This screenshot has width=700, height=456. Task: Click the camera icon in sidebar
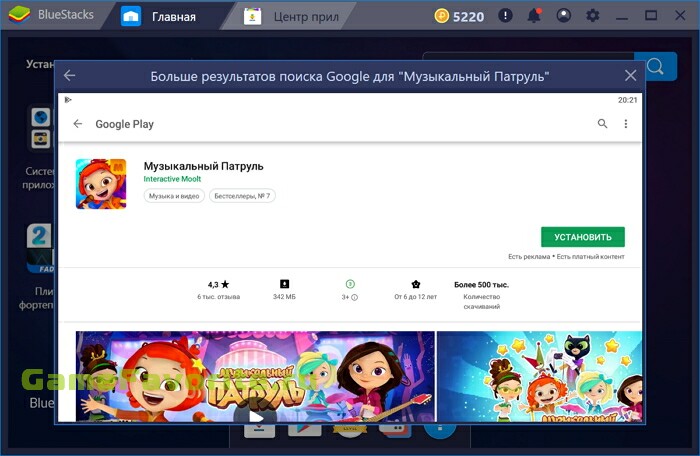click(x=41, y=138)
